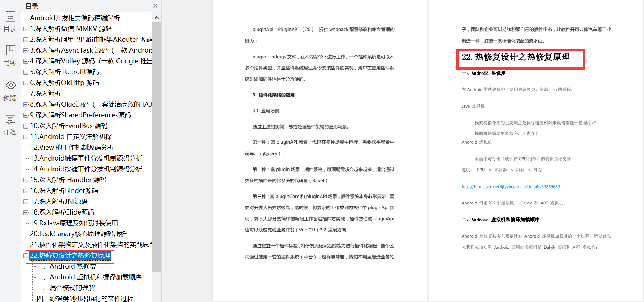
Task: Expand 17.深入解析JNI源码 node
Action: [26, 202]
